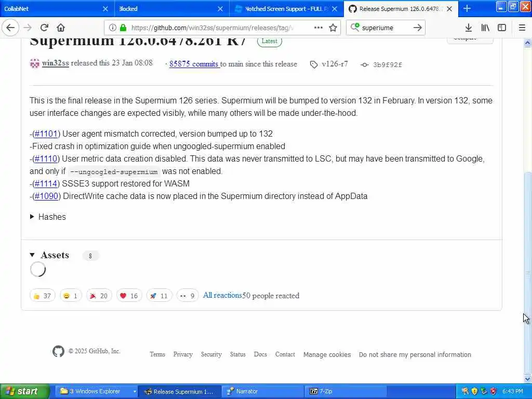
Task: Go back to the previous page
Action: (x=10, y=28)
